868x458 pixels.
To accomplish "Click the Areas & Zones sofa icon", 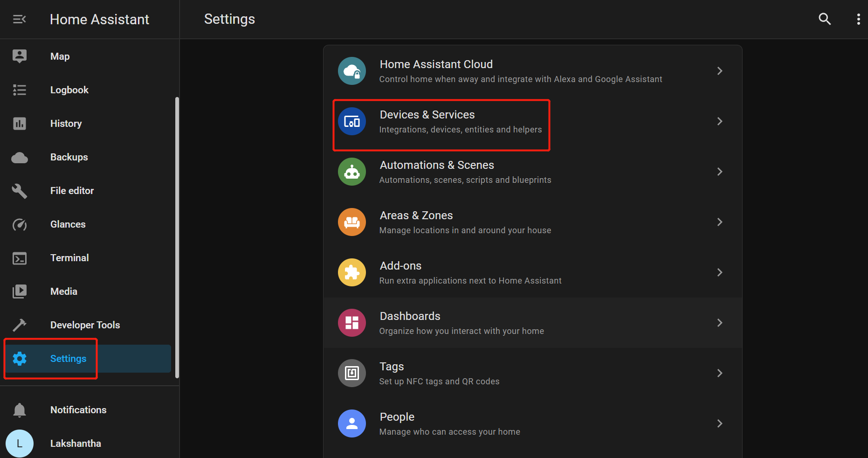I will click(x=352, y=222).
